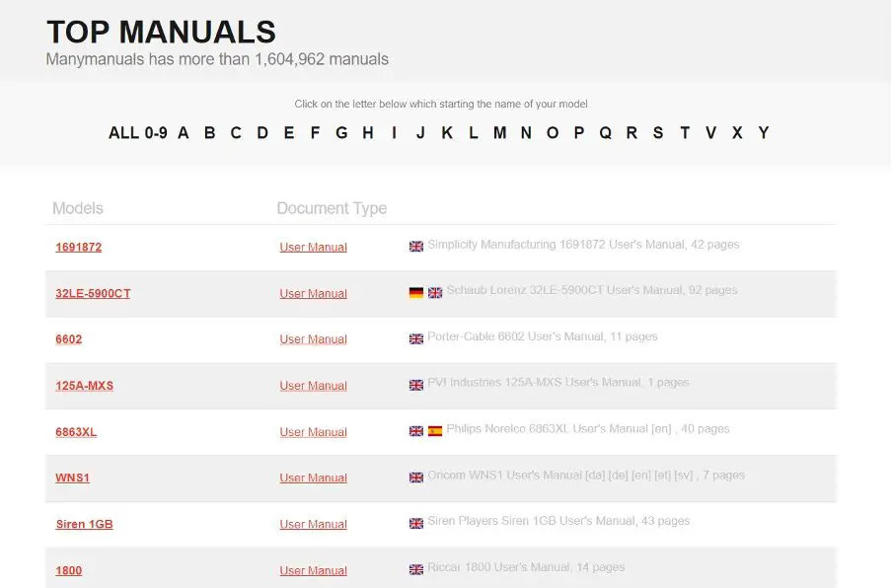
Task: Open model 125A-MXS link
Action: pyautogui.click(x=84, y=386)
